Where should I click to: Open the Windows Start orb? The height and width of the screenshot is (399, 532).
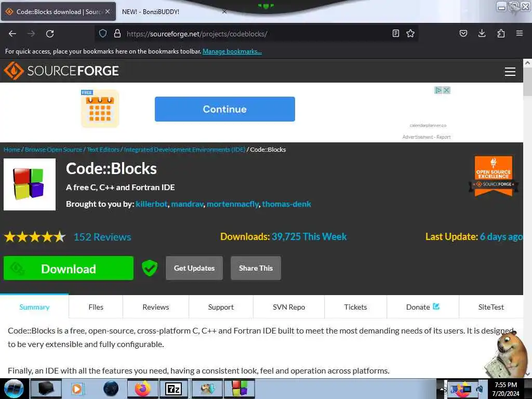click(x=14, y=389)
